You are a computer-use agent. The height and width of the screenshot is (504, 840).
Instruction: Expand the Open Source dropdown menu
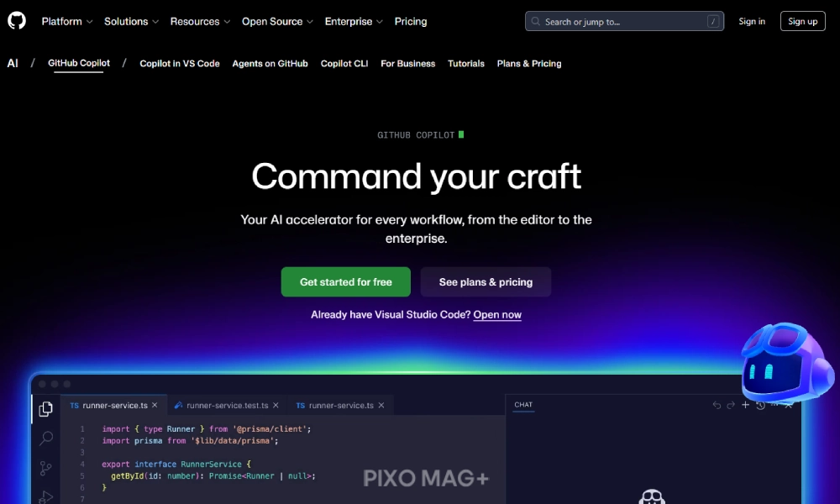pyautogui.click(x=277, y=22)
